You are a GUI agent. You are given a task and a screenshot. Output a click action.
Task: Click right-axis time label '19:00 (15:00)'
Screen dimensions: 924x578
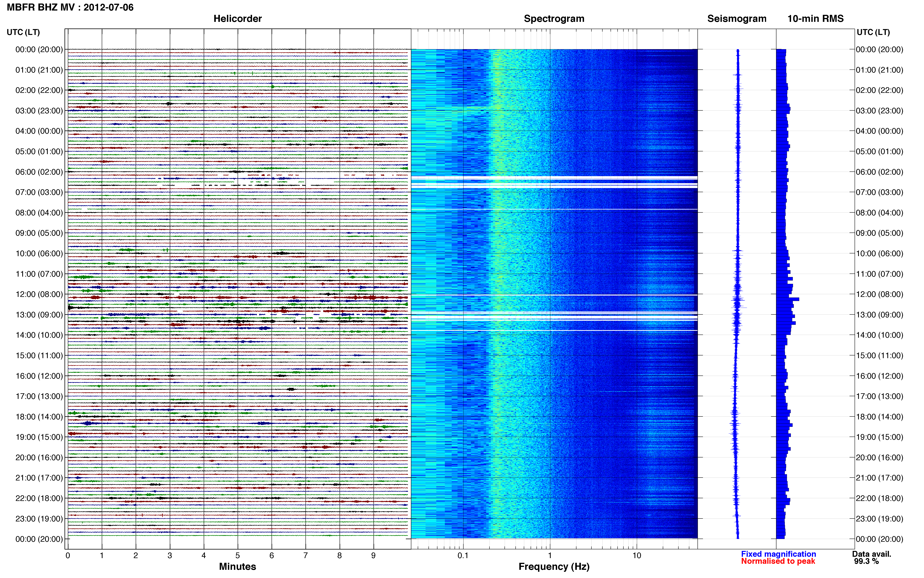coord(879,437)
